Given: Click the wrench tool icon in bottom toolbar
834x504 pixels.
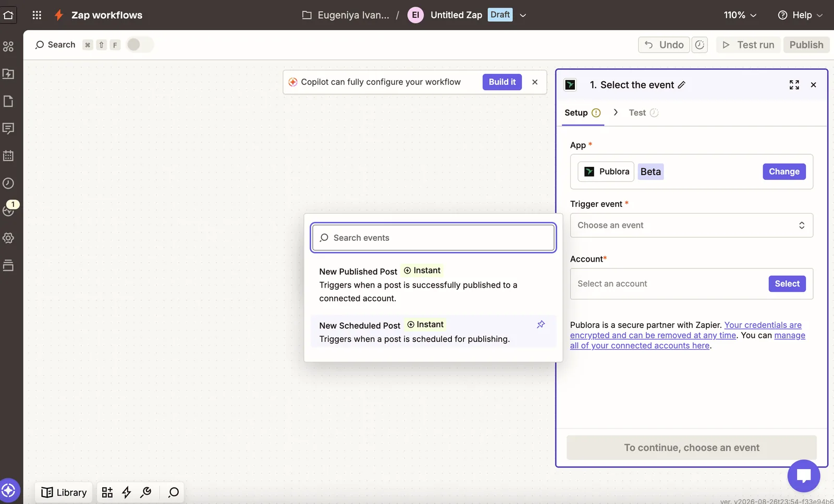Looking at the screenshot, I should [146, 493].
